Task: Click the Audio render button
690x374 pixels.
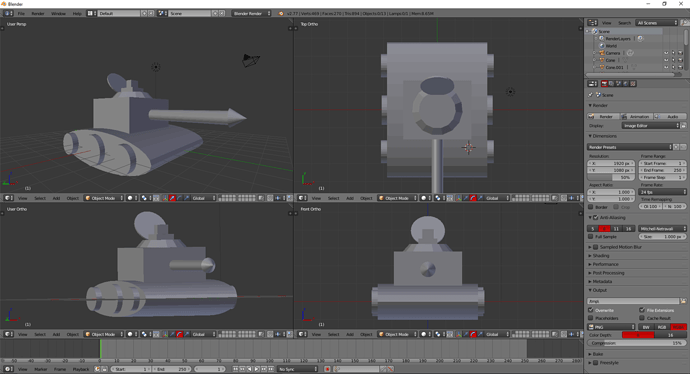Action: point(670,117)
